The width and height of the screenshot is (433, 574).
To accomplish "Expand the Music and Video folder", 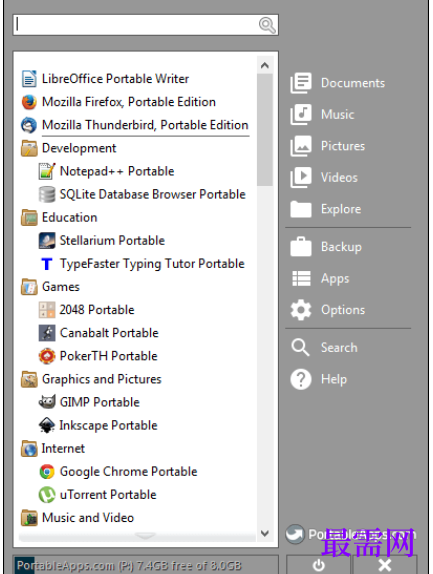I will coord(29,518).
